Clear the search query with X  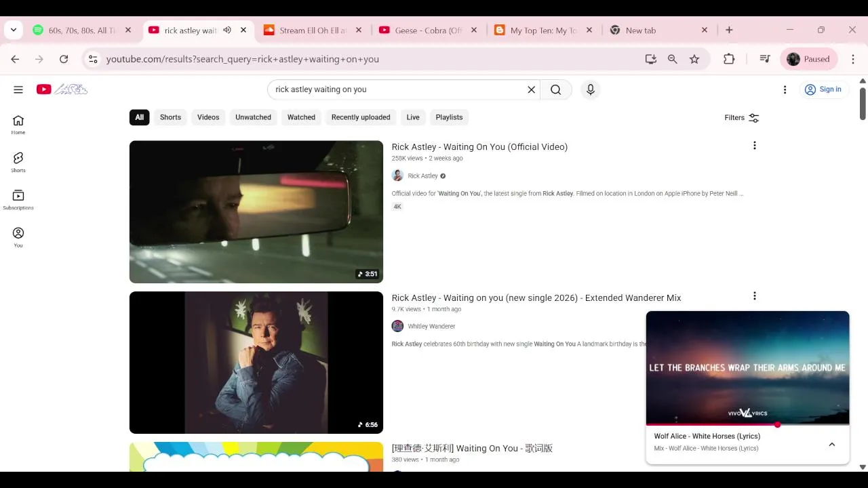(532, 89)
